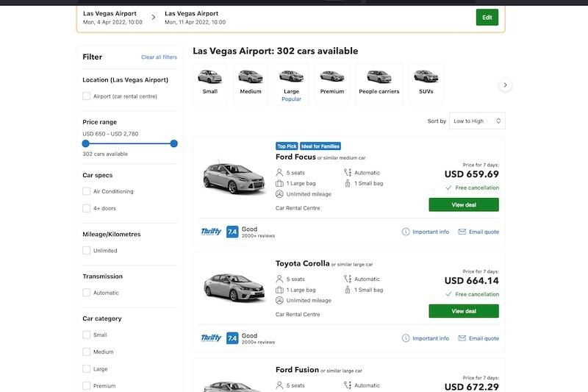588x392 pixels.
Task: Click mileage icon on Ford Focus
Action: (x=279, y=194)
